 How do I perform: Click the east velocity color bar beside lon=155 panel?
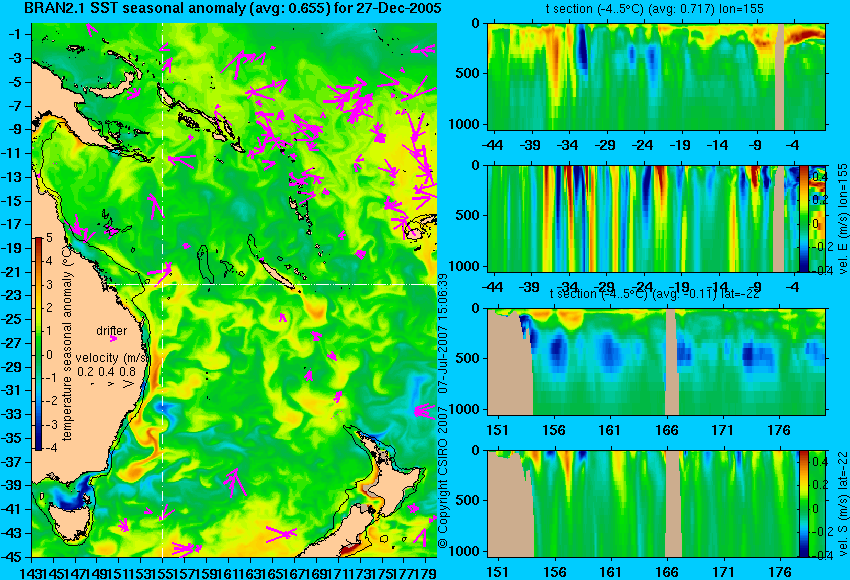803,218
